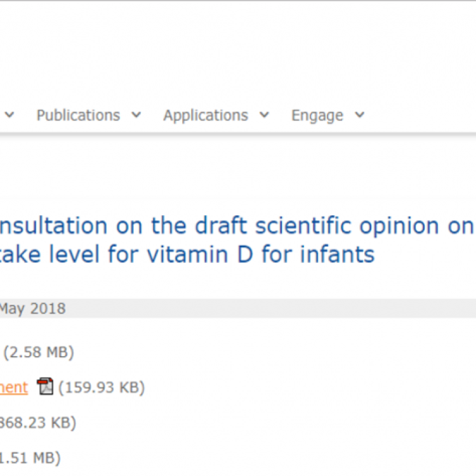Viewport: 476px width, 476px height.
Task: Click the word 'infants' in the heading
Action: click(x=337, y=255)
